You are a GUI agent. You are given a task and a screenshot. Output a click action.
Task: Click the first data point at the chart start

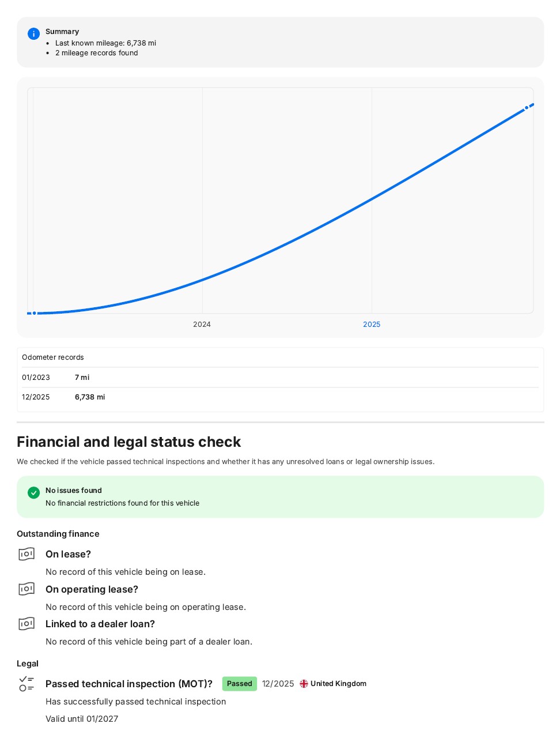[x=35, y=313]
